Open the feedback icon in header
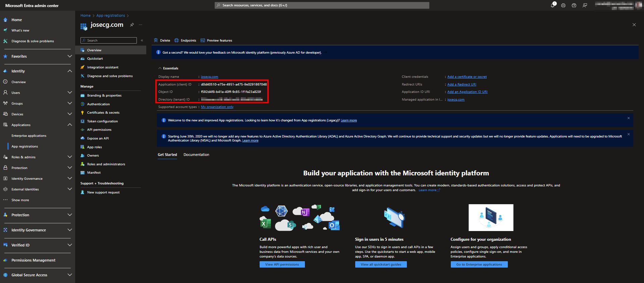The height and width of the screenshot is (283, 644). click(585, 5)
